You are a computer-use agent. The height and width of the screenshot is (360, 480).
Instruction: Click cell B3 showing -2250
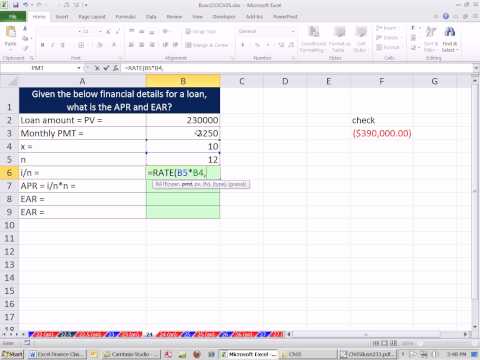pos(183,133)
